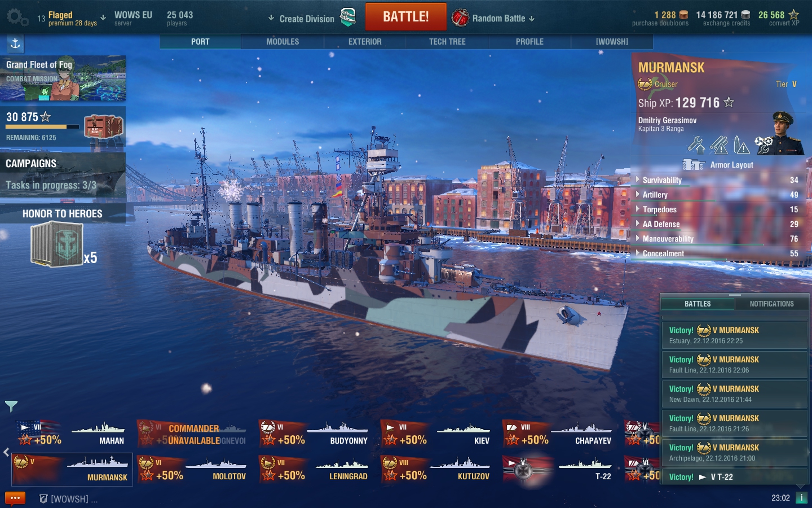Expand the Torpedoes stats row

pos(718,209)
